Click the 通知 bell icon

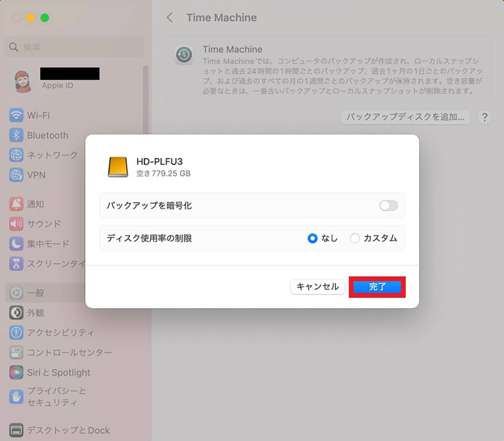16,204
